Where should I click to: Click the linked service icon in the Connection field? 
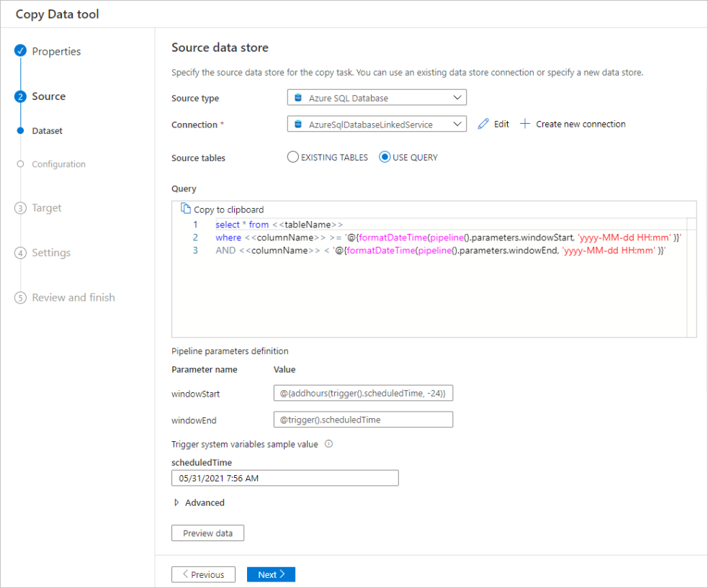(x=297, y=123)
